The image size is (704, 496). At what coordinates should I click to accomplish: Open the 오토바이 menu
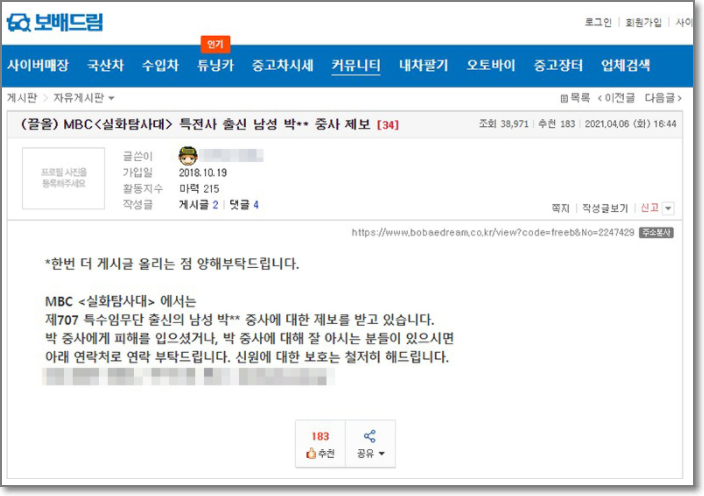[491, 66]
